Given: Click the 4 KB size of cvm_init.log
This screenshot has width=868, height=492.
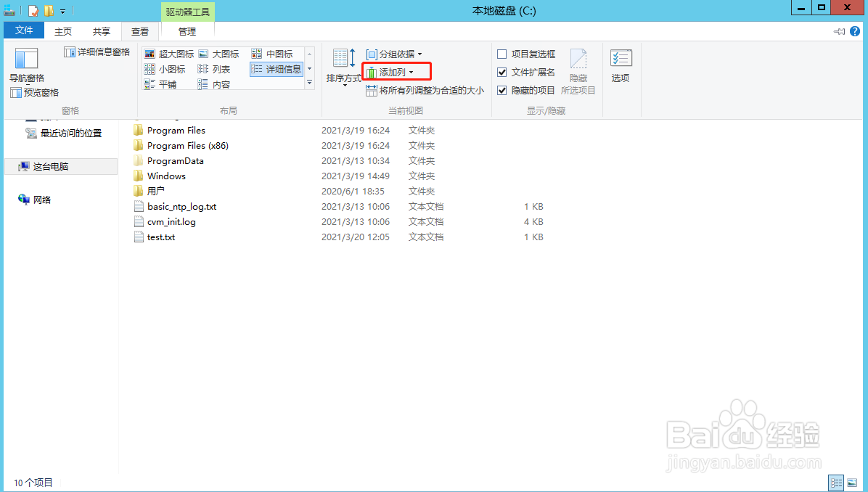Looking at the screenshot, I should [533, 222].
